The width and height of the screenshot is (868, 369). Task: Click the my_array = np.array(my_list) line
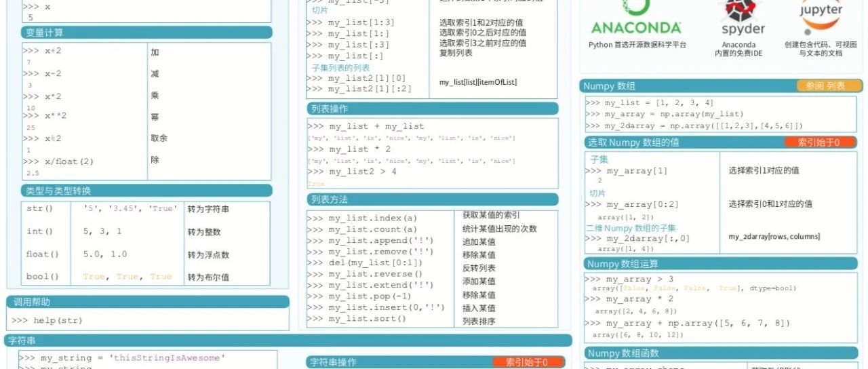point(665,114)
